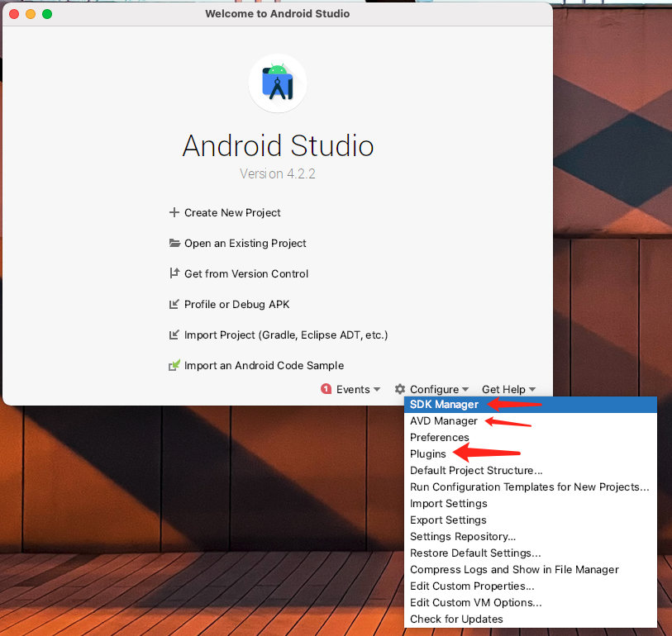Click the Get Help label text
This screenshot has width=672, height=636.
pos(503,389)
